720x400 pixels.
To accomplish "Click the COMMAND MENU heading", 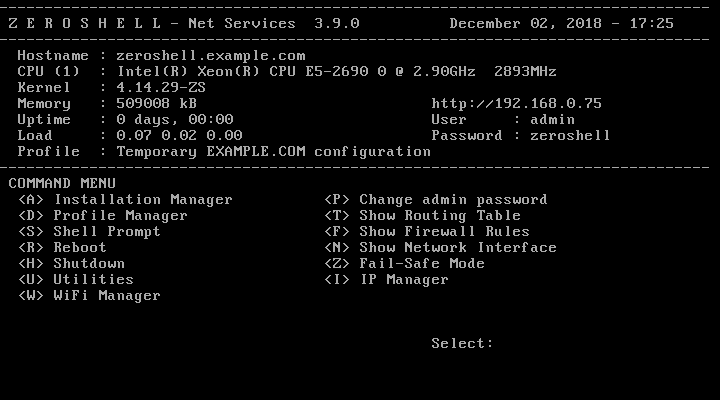I will tap(62, 184).
